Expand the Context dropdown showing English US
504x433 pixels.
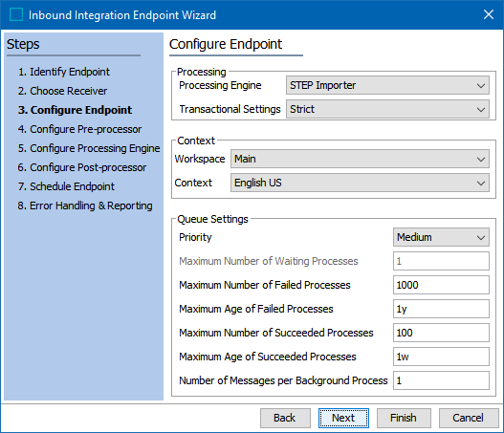click(360, 183)
